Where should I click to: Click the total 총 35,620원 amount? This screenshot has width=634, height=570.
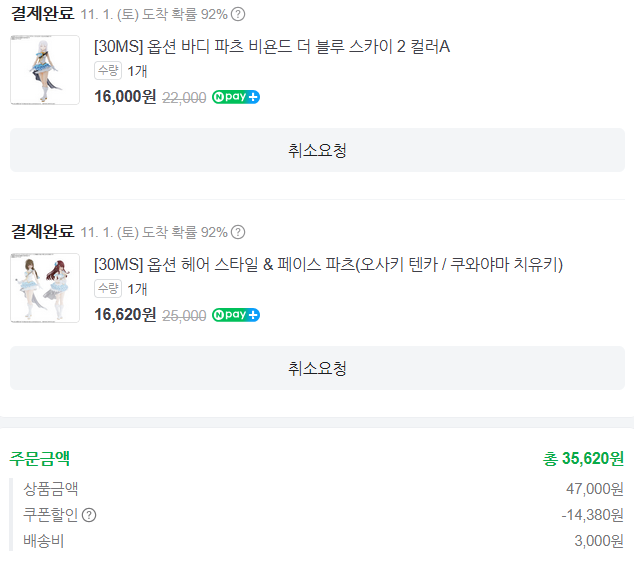coord(583,459)
